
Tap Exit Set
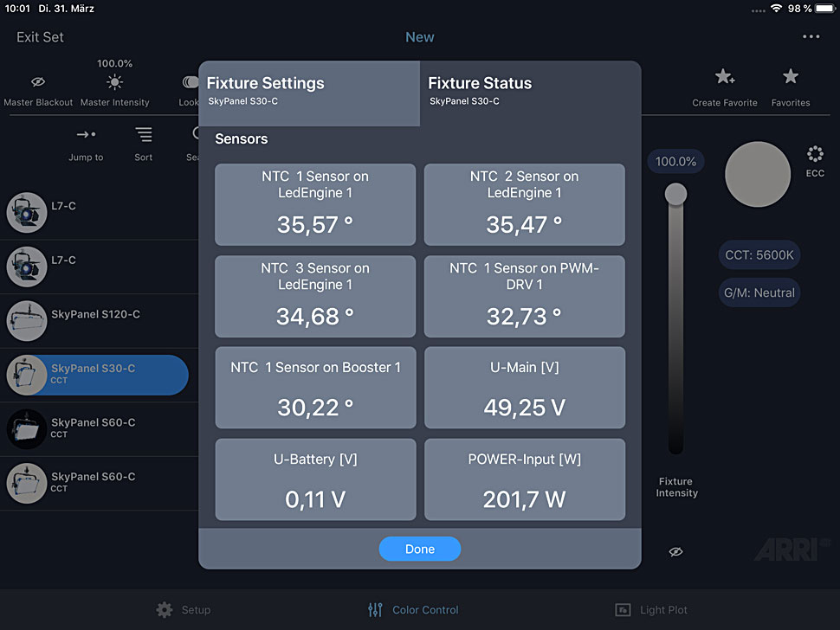click(x=40, y=37)
